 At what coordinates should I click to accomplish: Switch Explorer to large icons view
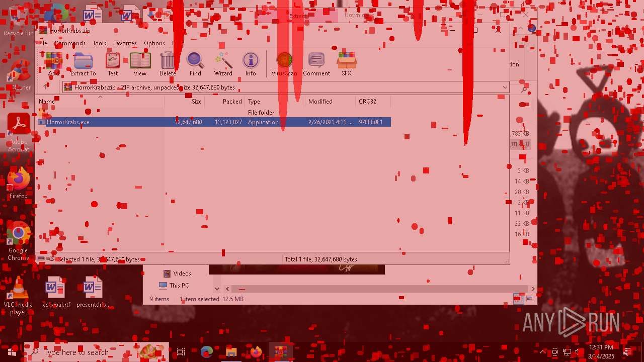tap(529, 299)
